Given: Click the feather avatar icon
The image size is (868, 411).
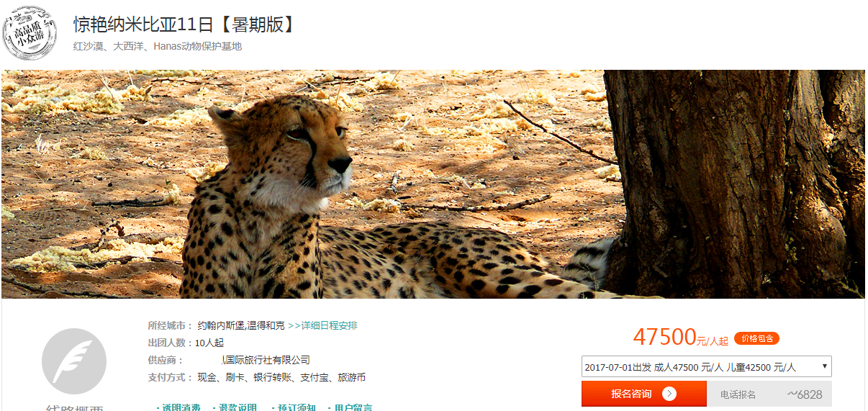Looking at the screenshot, I should [74, 361].
